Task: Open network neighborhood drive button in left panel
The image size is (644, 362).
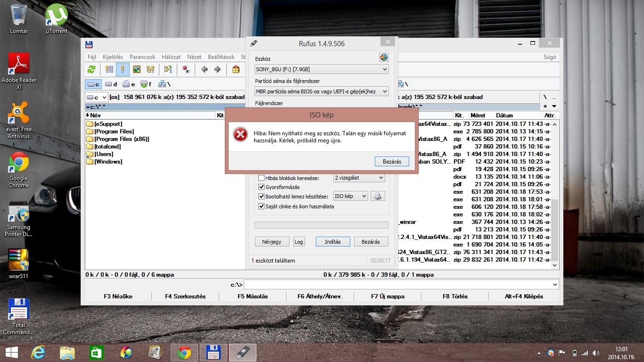Action: (164, 84)
